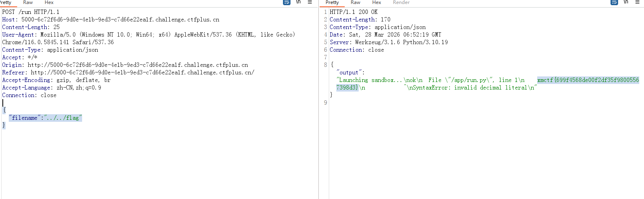The image size is (644, 199).
Task: Click the SyntaxError: invalid decimal literal text
Action: tap(470, 88)
